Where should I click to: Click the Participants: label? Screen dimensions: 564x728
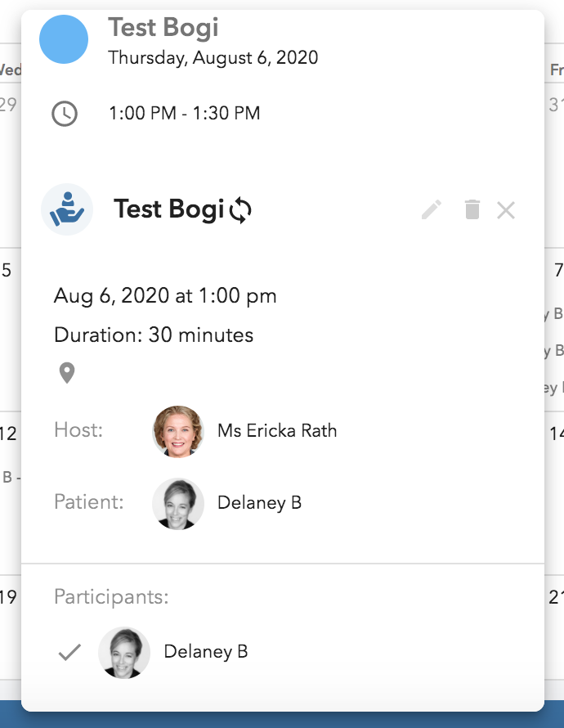coord(110,597)
